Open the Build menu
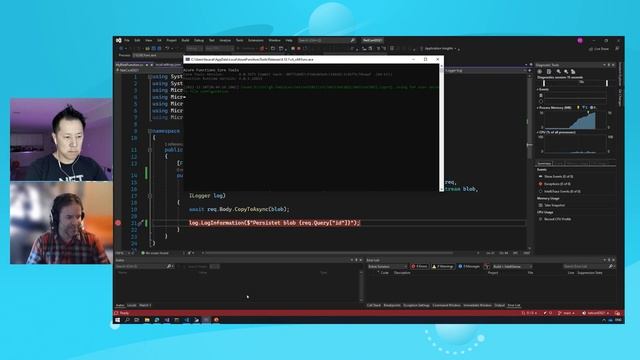 tap(185, 40)
